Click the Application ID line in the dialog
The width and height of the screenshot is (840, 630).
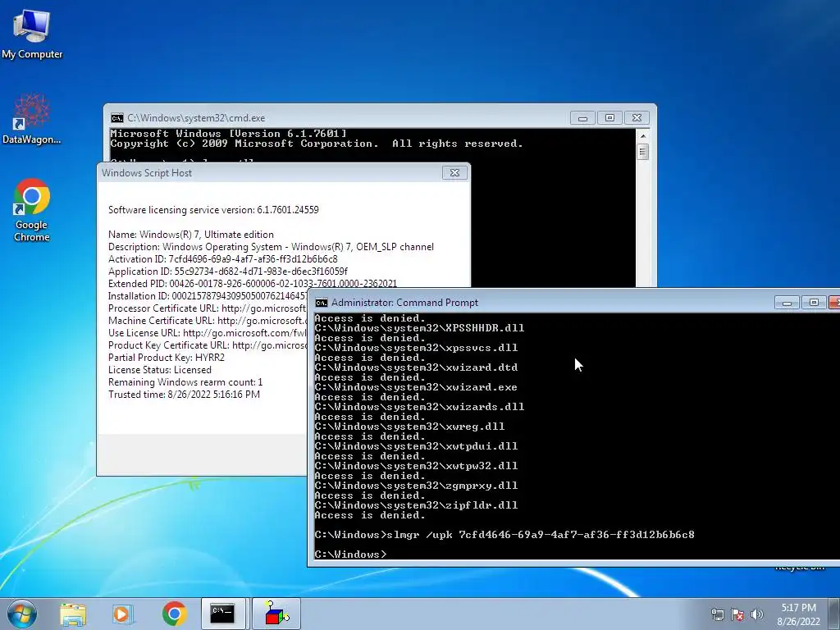[x=228, y=272]
